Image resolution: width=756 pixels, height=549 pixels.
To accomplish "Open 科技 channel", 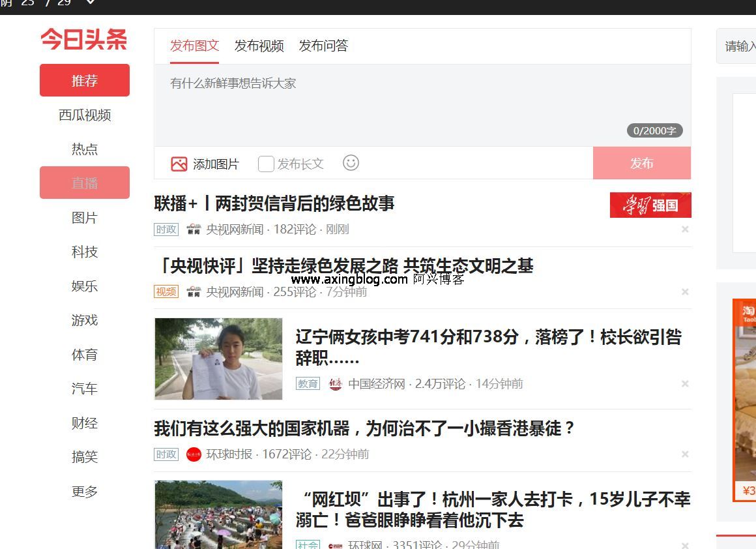I will click(x=84, y=252).
